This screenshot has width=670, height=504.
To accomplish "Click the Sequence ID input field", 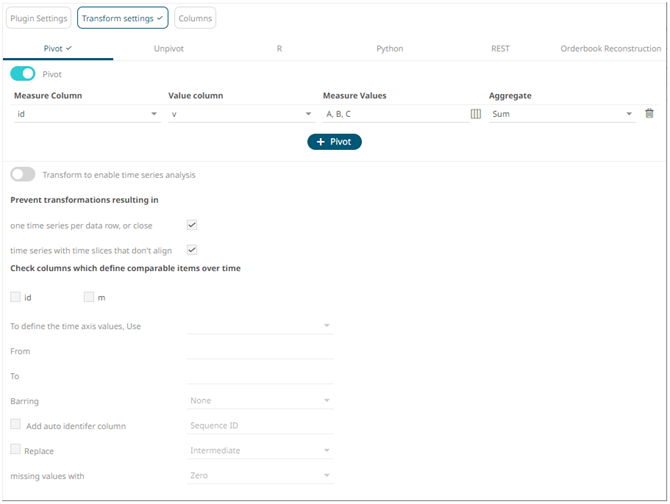I will coord(260,425).
